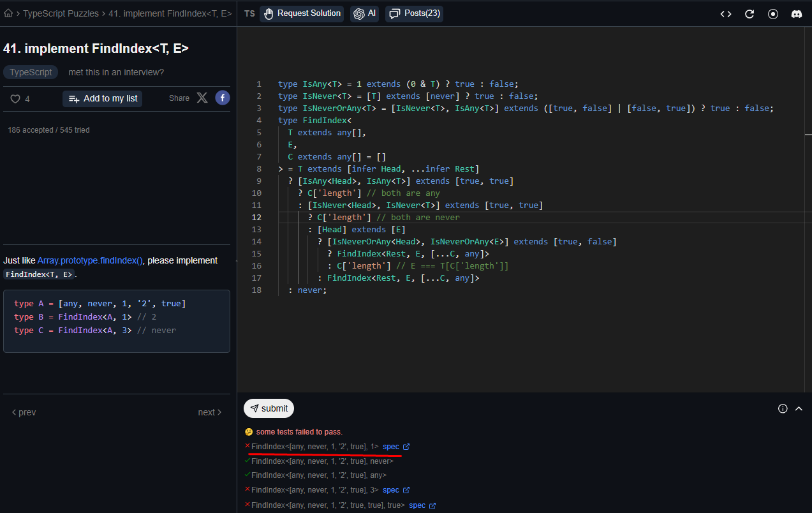This screenshot has height=513, width=812.
Task: Go to next problem
Action: point(209,412)
